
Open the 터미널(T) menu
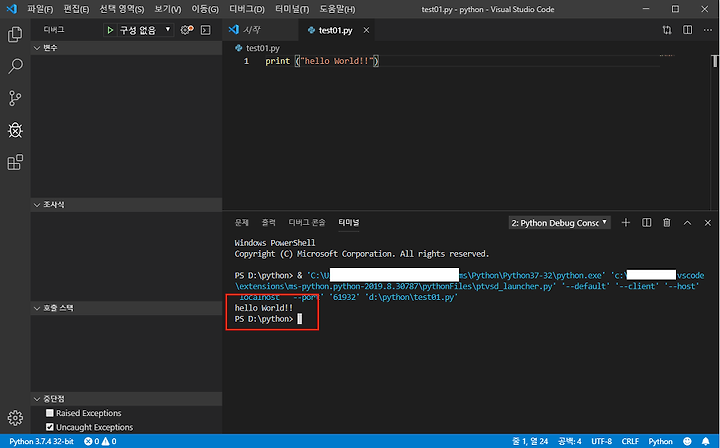point(292,9)
